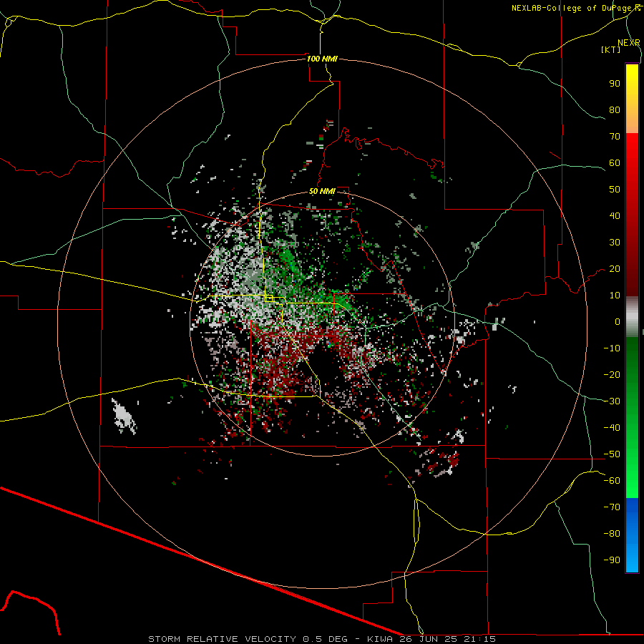Click the positive 90 scale value

[615, 84]
